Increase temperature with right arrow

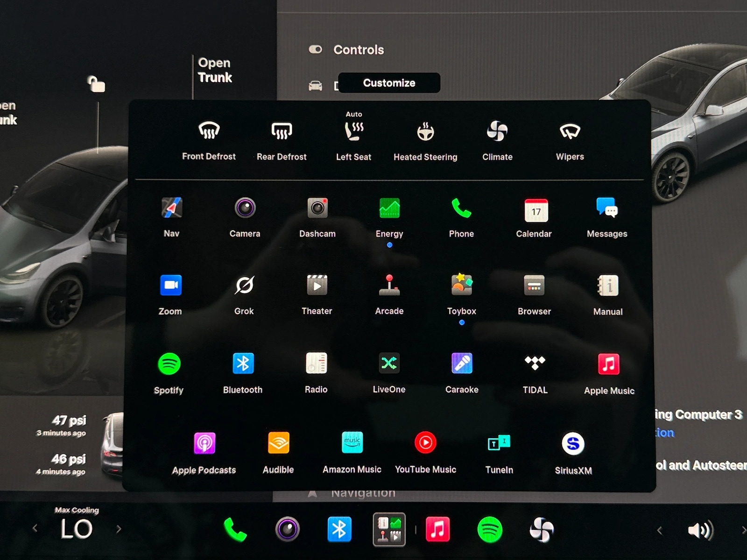coord(119,529)
